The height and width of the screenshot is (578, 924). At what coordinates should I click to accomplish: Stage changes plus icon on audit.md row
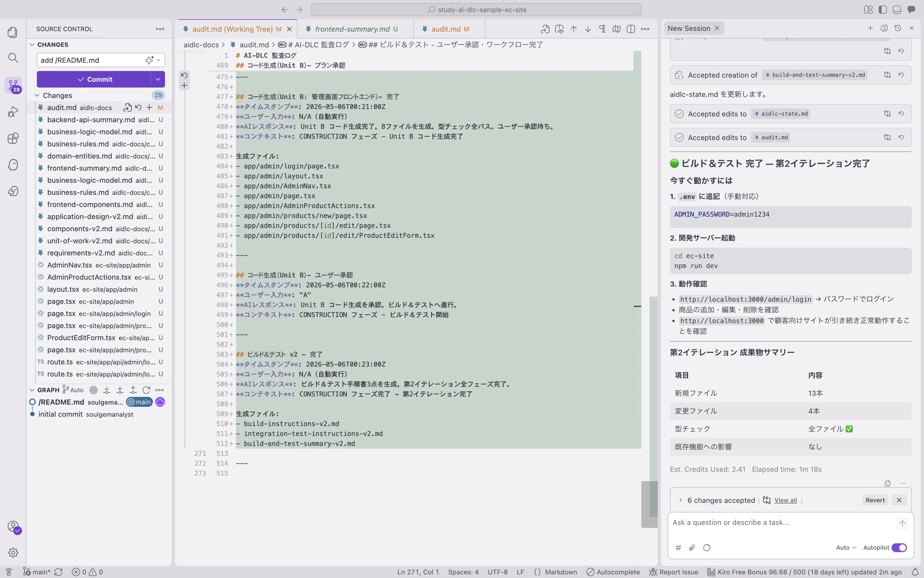(x=149, y=108)
